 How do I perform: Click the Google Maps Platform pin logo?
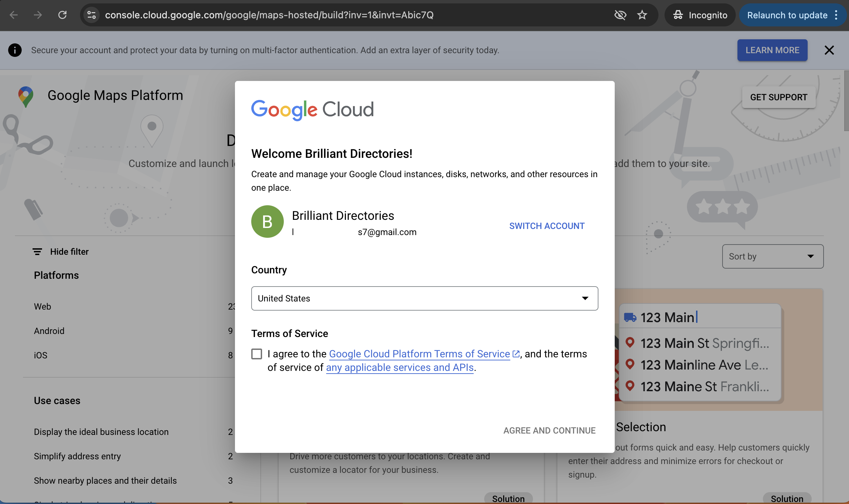point(26,97)
